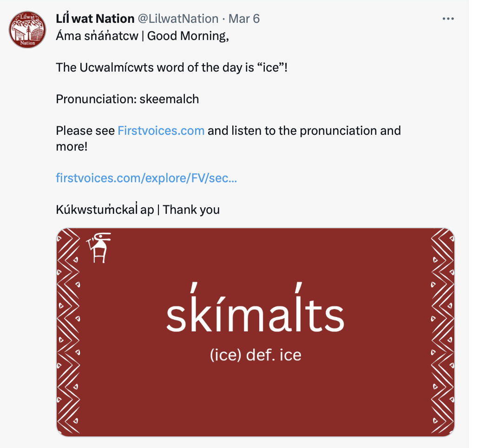Click the word "more!" in the tweet
This screenshot has height=448, width=485.
pyautogui.click(x=71, y=146)
